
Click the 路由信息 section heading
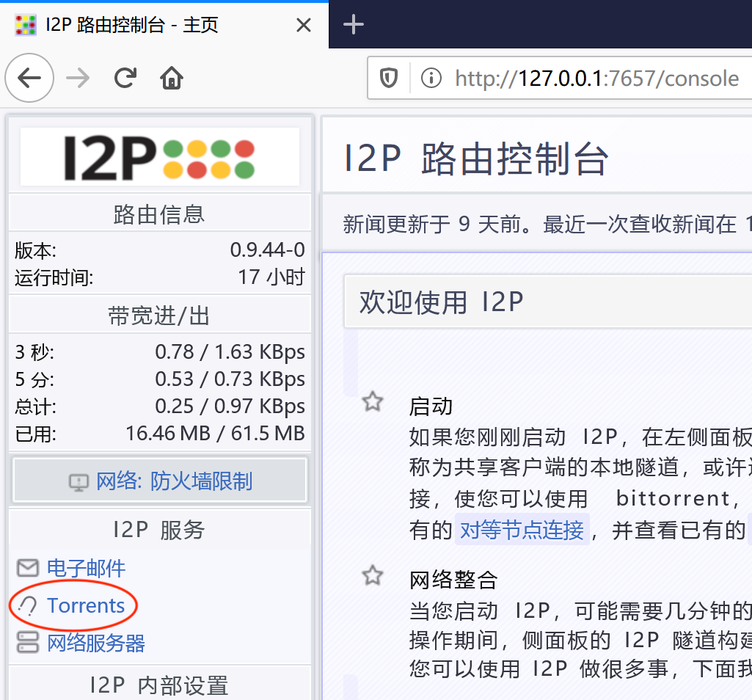[x=159, y=214]
